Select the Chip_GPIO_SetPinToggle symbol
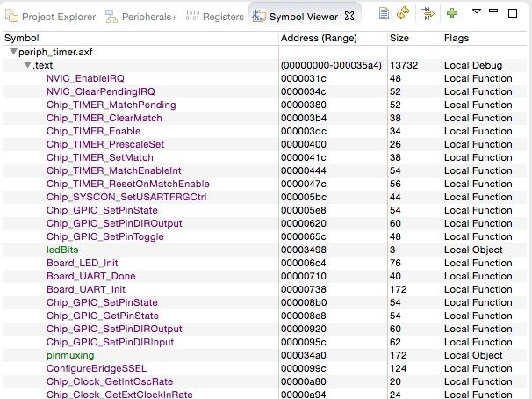This screenshot has height=399, width=532. 105,236
